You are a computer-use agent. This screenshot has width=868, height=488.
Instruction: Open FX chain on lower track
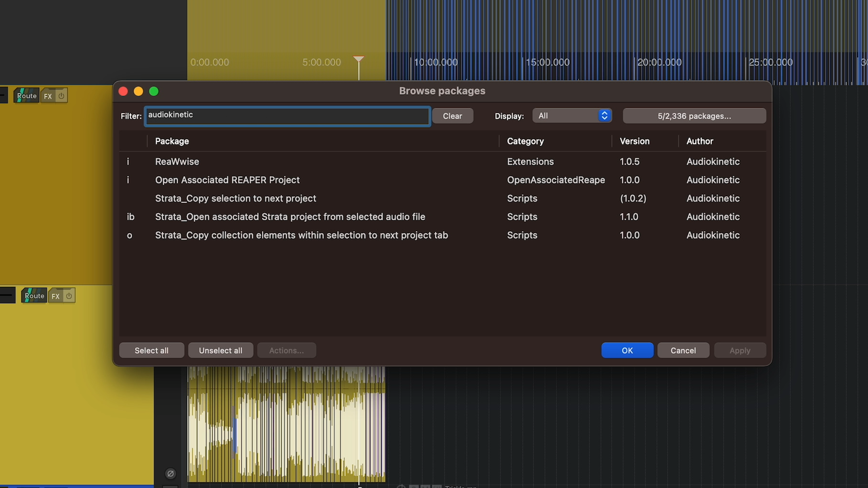(x=56, y=296)
